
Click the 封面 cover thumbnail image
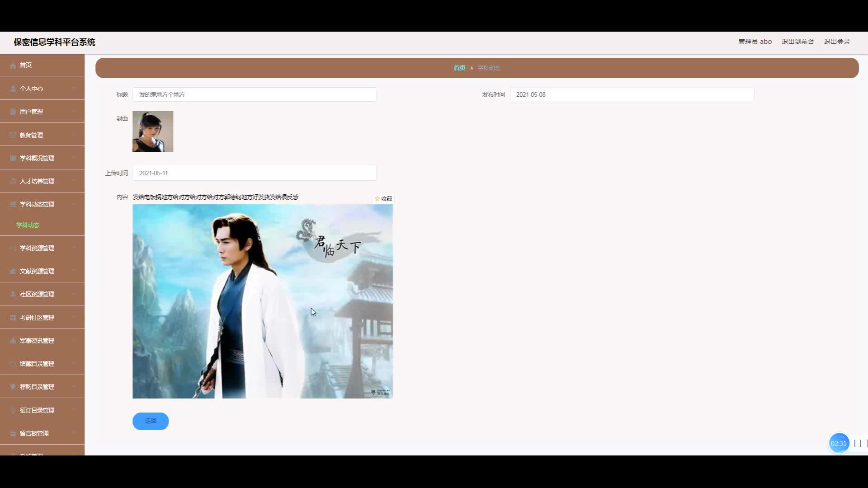[153, 131]
